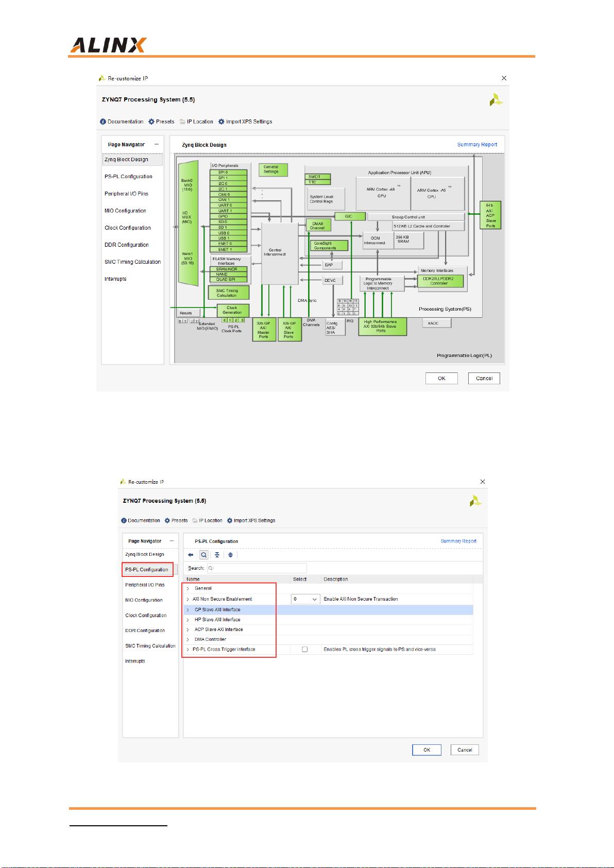Click the DDR2/3, LPDDR2 Controller block
The height and width of the screenshot is (868, 614).
[x=440, y=281]
